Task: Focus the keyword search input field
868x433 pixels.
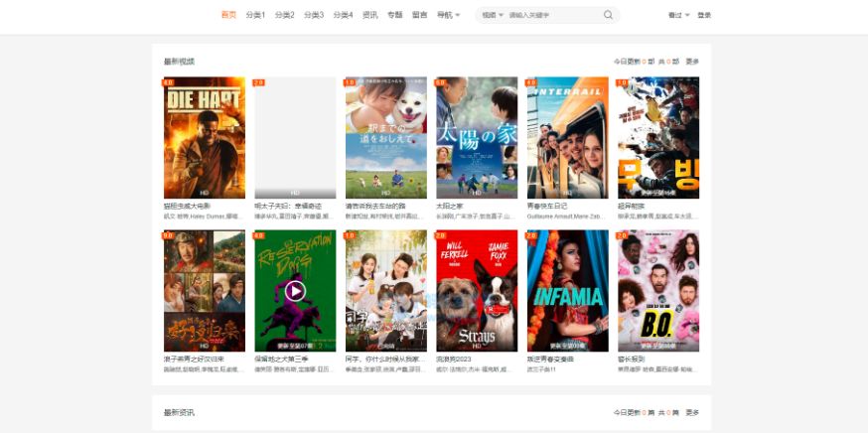Action: click(x=553, y=15)
